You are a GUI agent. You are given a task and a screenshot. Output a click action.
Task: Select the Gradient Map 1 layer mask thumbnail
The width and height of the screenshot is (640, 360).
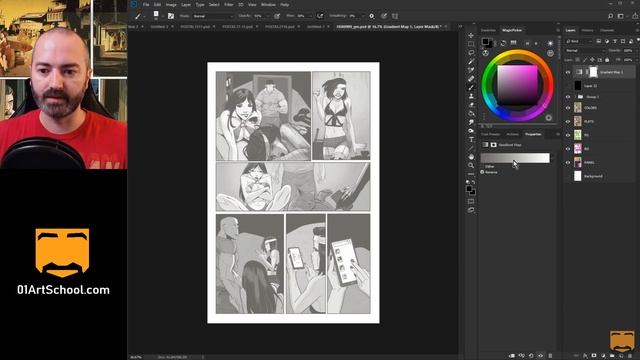tap(593, 72)
